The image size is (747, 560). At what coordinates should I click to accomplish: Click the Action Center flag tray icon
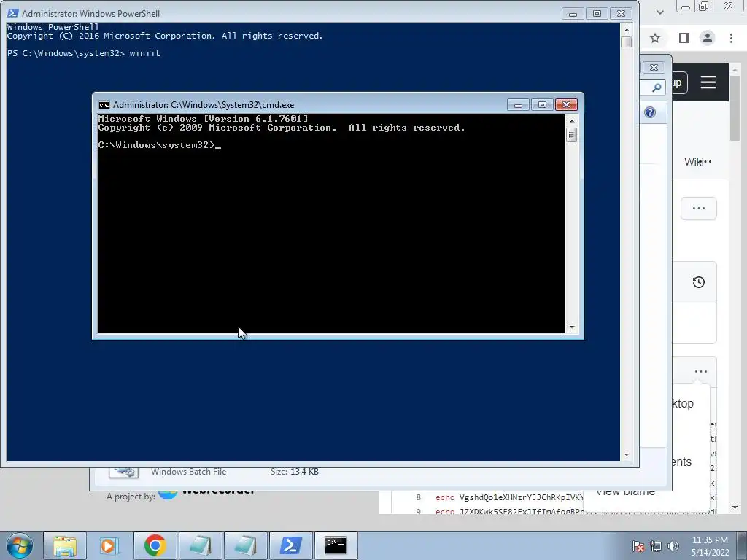coord(638,546)
